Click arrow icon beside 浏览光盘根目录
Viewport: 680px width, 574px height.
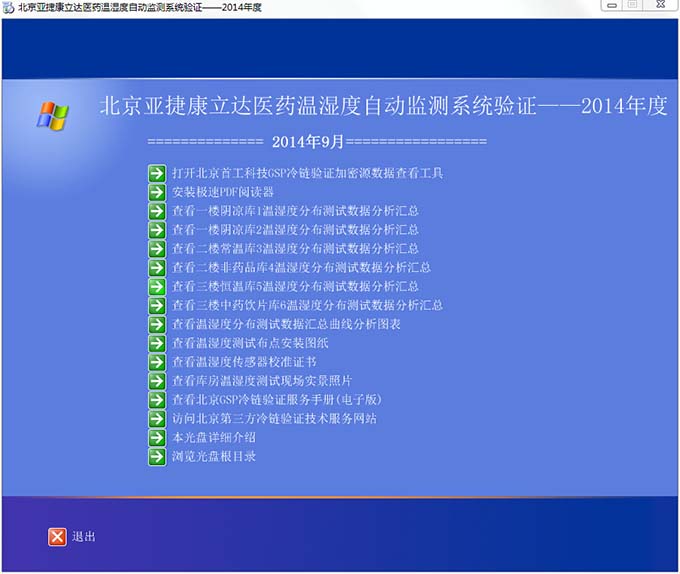157,457
